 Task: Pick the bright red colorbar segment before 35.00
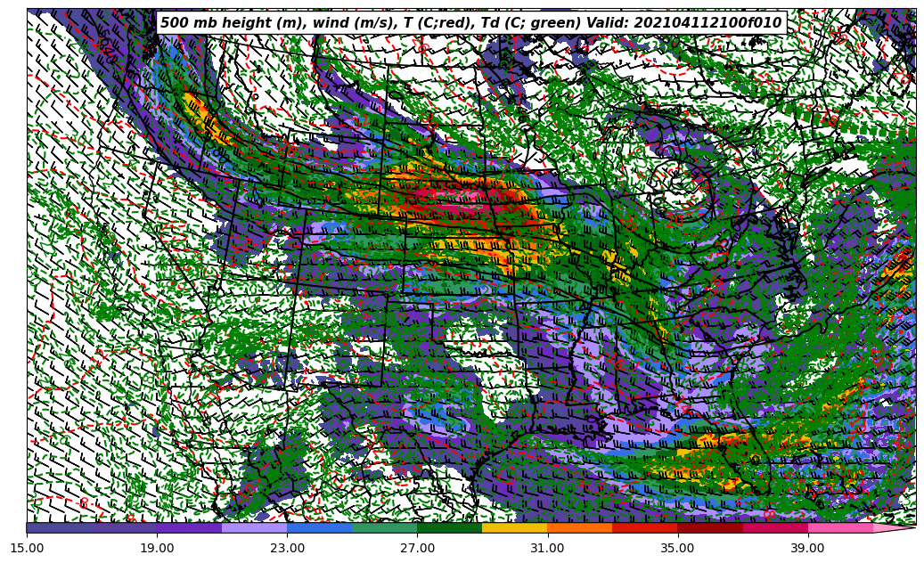pos(644,527)
